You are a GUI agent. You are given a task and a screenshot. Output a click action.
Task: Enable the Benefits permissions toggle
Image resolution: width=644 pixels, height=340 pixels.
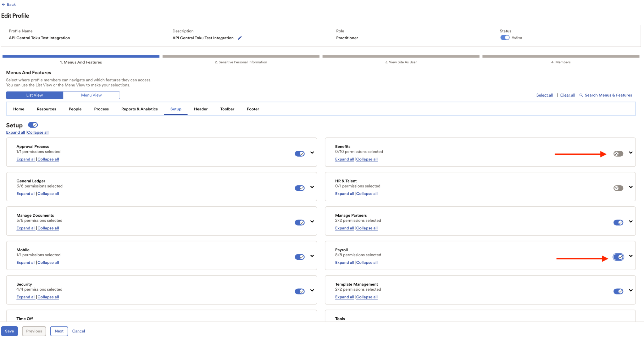coord(618,154)
